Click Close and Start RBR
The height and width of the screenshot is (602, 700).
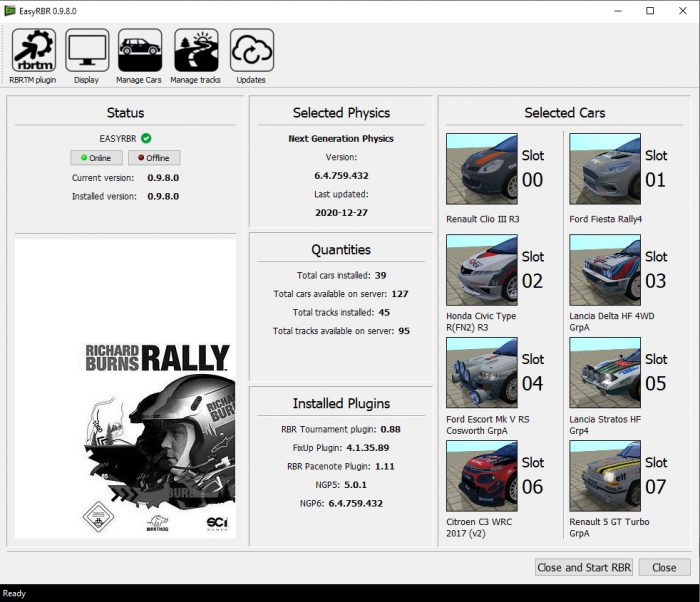[x=584, y=568]
